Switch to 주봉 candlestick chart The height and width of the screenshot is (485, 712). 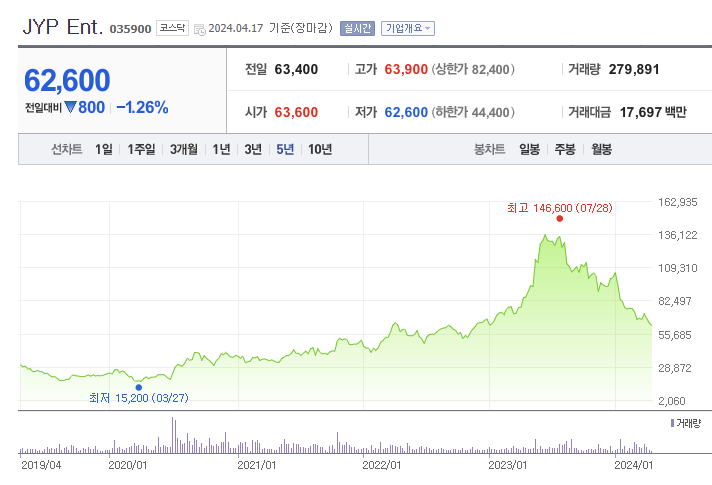click(565, 149)
